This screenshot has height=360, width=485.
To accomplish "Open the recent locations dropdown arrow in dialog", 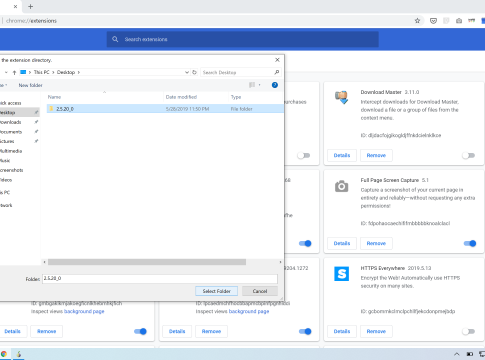I will click(6, 72).
